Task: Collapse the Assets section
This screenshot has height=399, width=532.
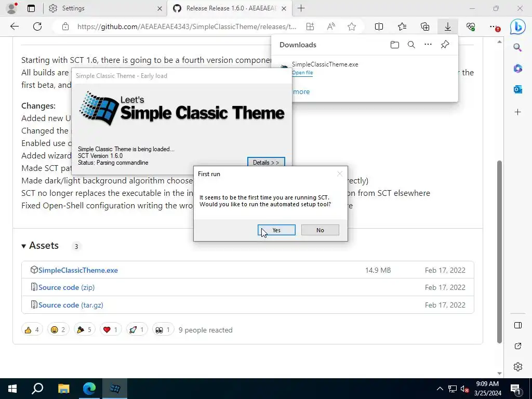Action: pos(40,246)
